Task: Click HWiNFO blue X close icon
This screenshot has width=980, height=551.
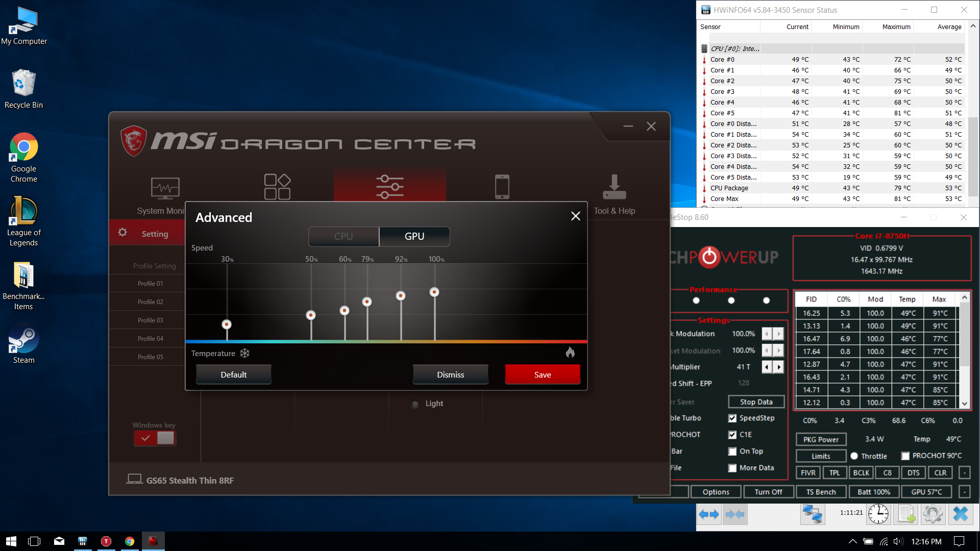Action: 961,514
